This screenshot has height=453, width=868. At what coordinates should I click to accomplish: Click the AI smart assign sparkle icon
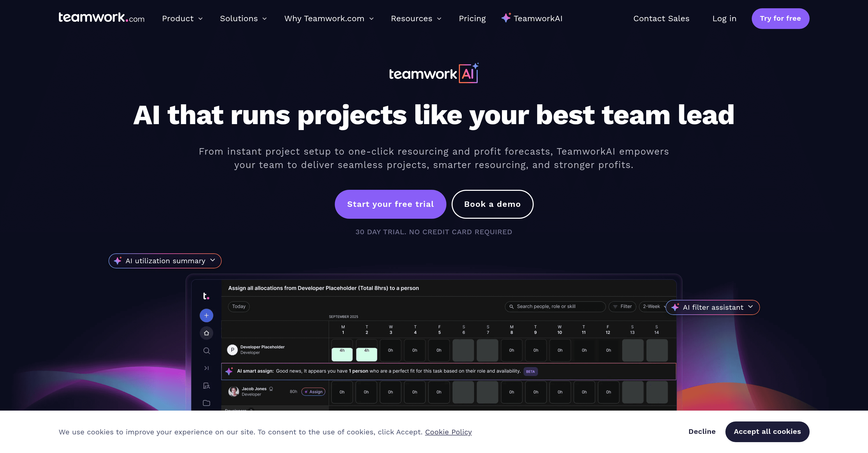pyautogui.click(x=230, y=371)
